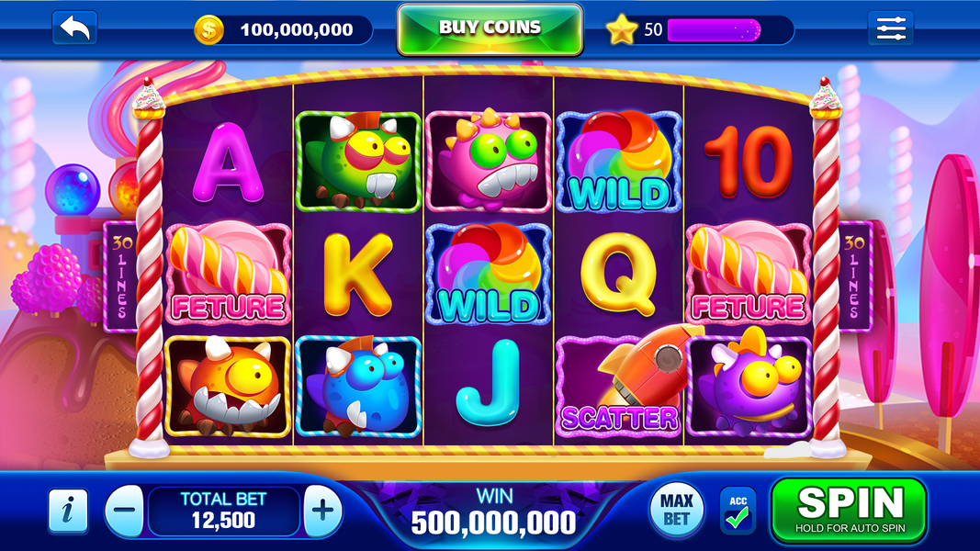Click the BUY COINS button
The height and width of the screenshot is (551, 980).
coord(490,29)
